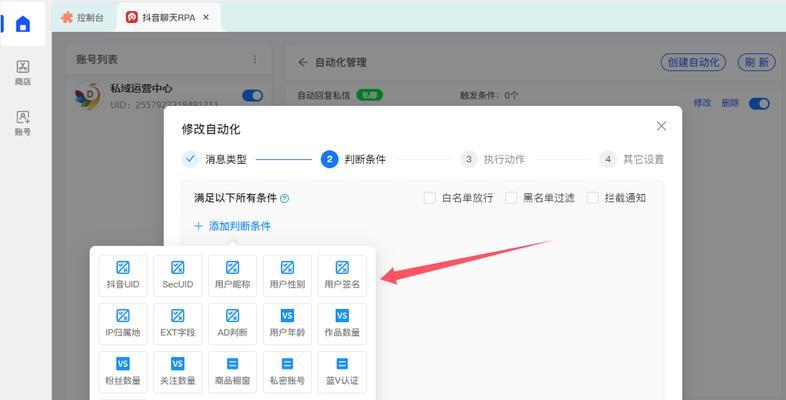This screenshot has width=786, height=400.
Task: Select the 用户年龄 condition
Action: (x=287, y=324)
